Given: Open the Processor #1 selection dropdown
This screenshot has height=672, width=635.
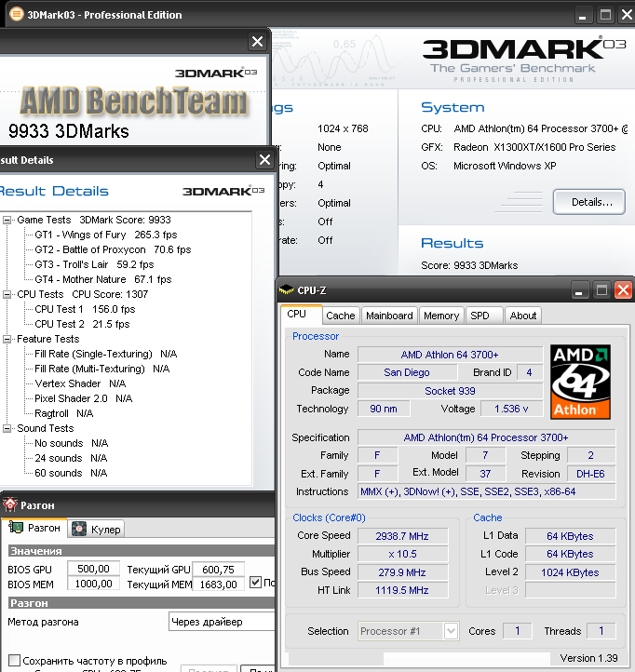Looking at the screenshot, I should click(x=451, y=631).
